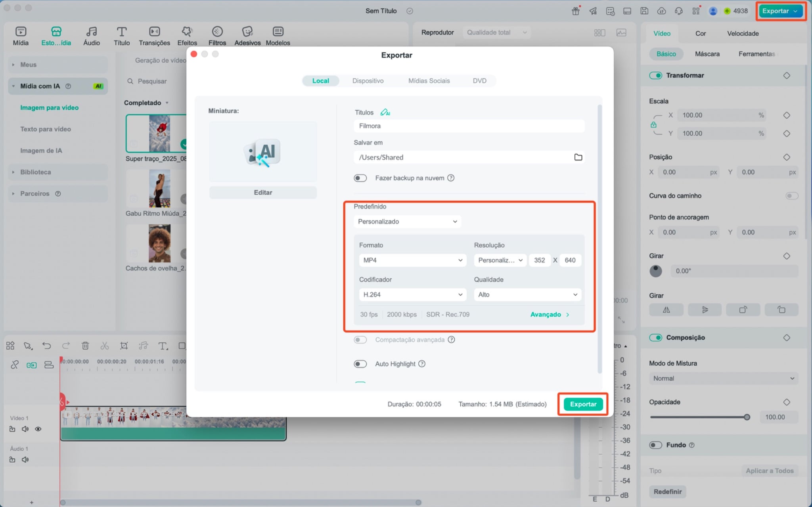The width and height of the screenshot is (812, 507).
Task: Select Texto para vídeo in sidebar
Action: pyautogui.click(x=46, y=129)
